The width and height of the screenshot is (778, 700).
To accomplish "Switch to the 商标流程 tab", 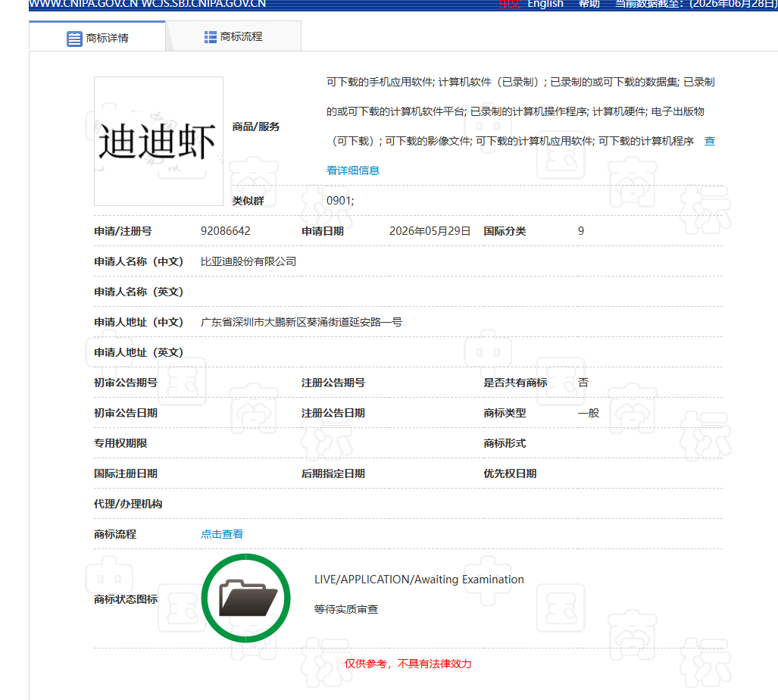I will pyautogui.click(x=233, y=36).
